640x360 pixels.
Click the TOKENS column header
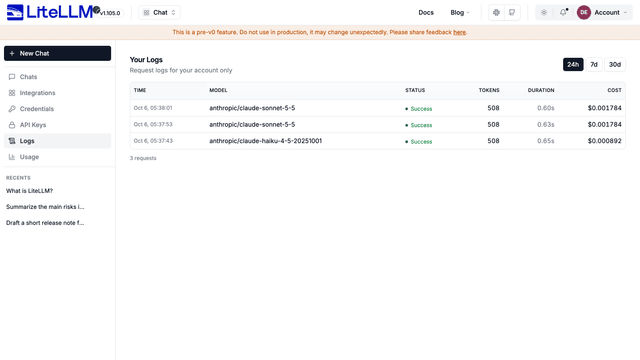(x=489, y=90)
